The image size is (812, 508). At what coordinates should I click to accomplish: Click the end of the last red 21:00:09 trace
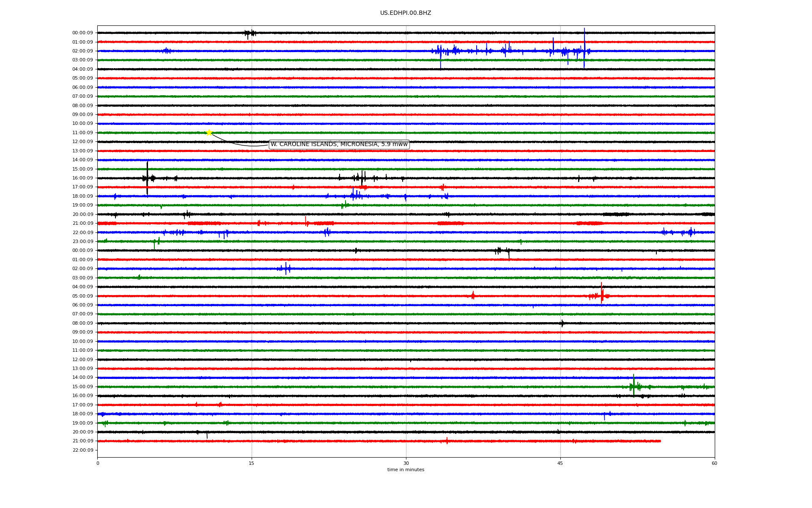660,441
